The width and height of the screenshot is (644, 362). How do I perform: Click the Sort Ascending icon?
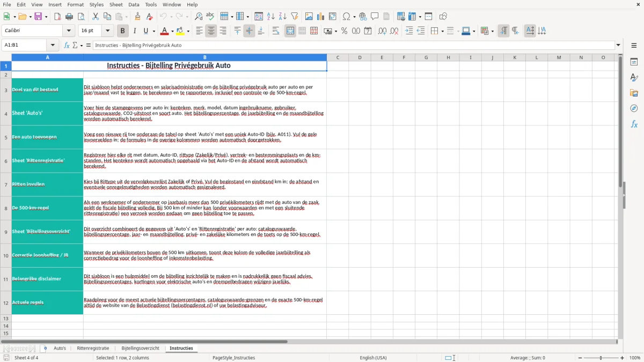(x=270, y=17)
